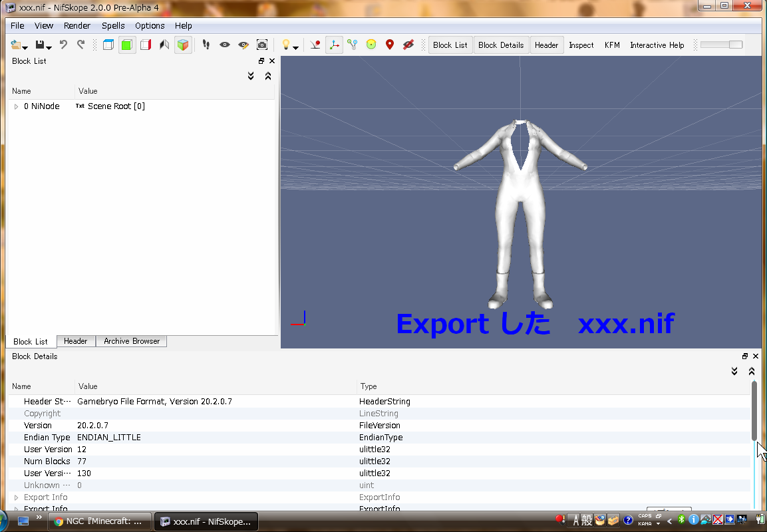The width and height of the screenshot is (767, 532).
Task: Click the blue help question mark tray icon
Action: (x=628, y=520)
